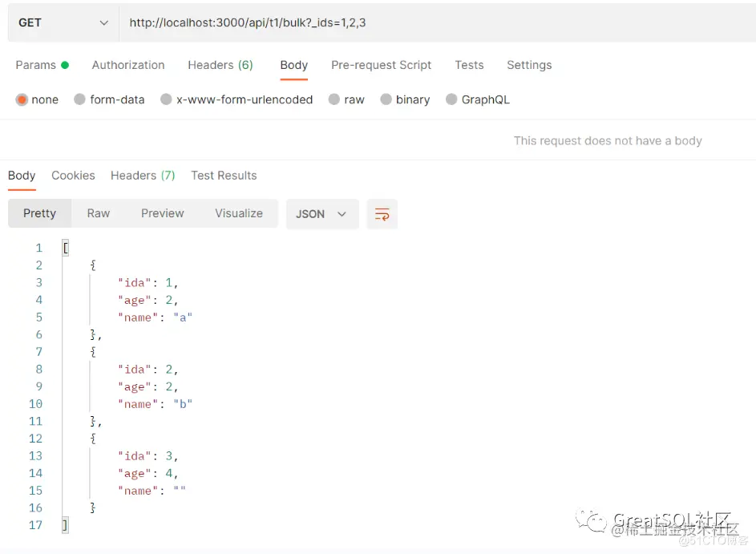This screenshot has height=554, width=756.
Task: Select the raw body radio
Action: point(334,99)
